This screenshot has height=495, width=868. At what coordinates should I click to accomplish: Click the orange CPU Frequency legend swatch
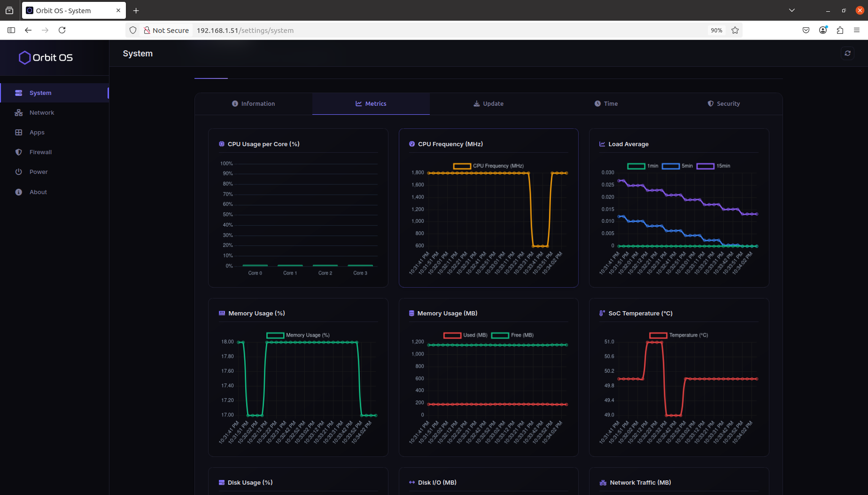[x=462, y=165]
